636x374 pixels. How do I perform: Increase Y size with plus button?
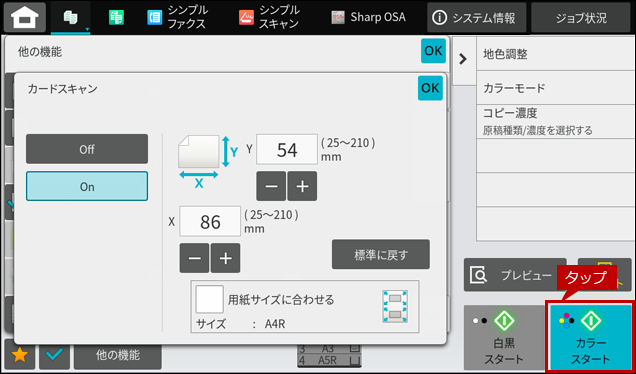pos(302,186)
